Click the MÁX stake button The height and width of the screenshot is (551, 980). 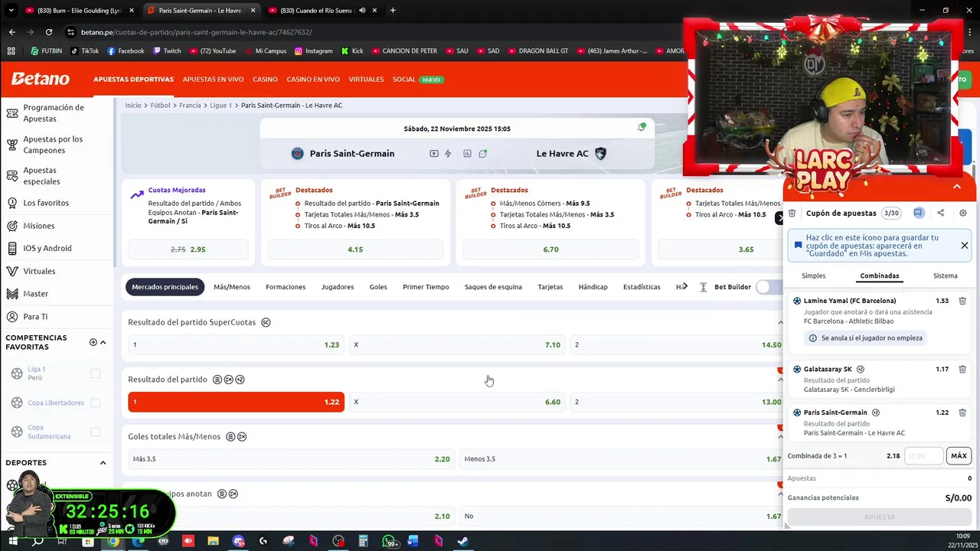(x=959, y=455)
